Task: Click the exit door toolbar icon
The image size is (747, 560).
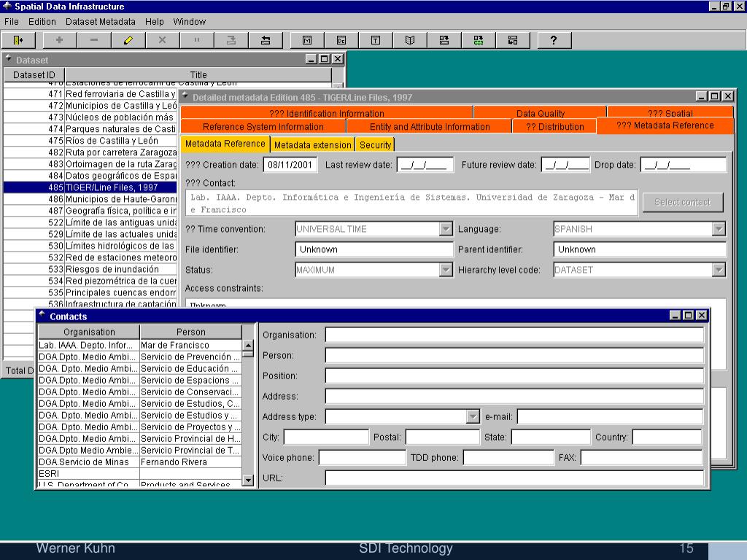Action: click(x=18, y=41)
